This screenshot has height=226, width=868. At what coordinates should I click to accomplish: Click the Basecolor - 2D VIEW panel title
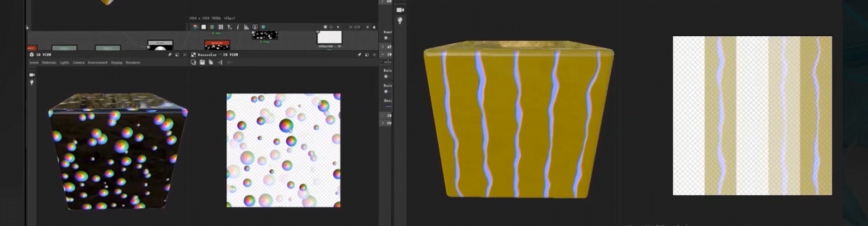coord(218,55)
